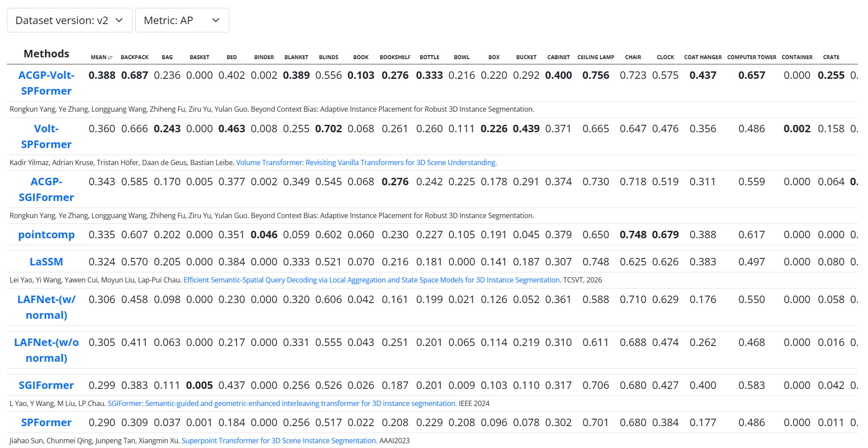This screenshot has width=868, height=448.
Task: Sort table by BACKPACK column header
Action: [135, 57]
